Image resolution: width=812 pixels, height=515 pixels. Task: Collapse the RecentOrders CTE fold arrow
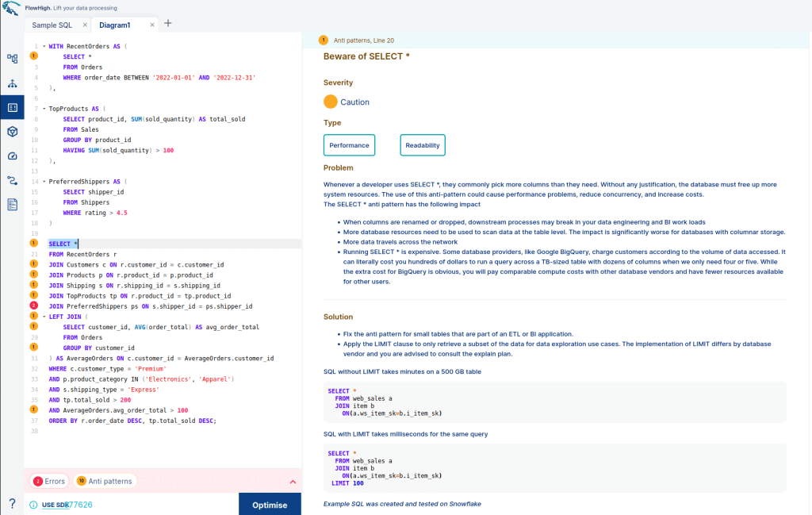pyautogui.click(x=44, y=46)
